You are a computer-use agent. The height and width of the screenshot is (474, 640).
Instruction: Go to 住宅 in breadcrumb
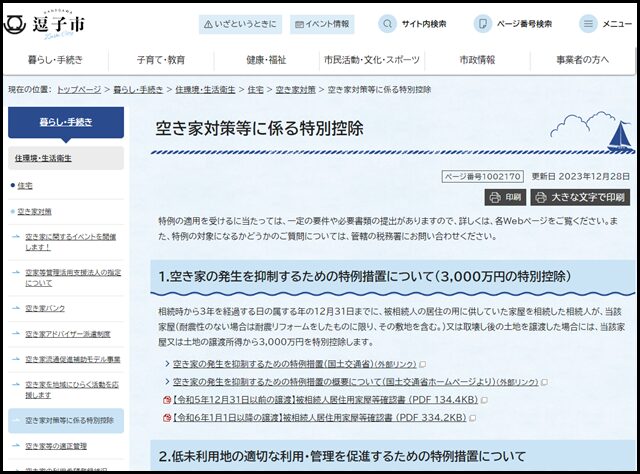click(256, 90)
